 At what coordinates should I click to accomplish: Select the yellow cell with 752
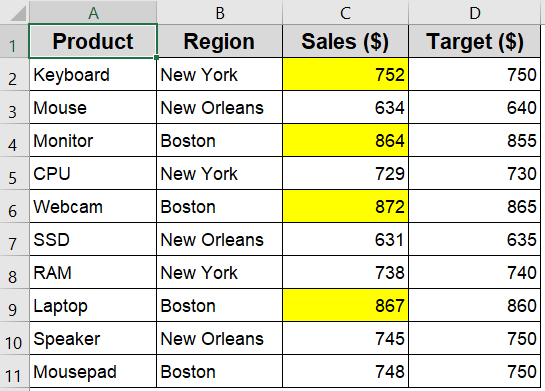pyautogui.click(x=345, y=74)
